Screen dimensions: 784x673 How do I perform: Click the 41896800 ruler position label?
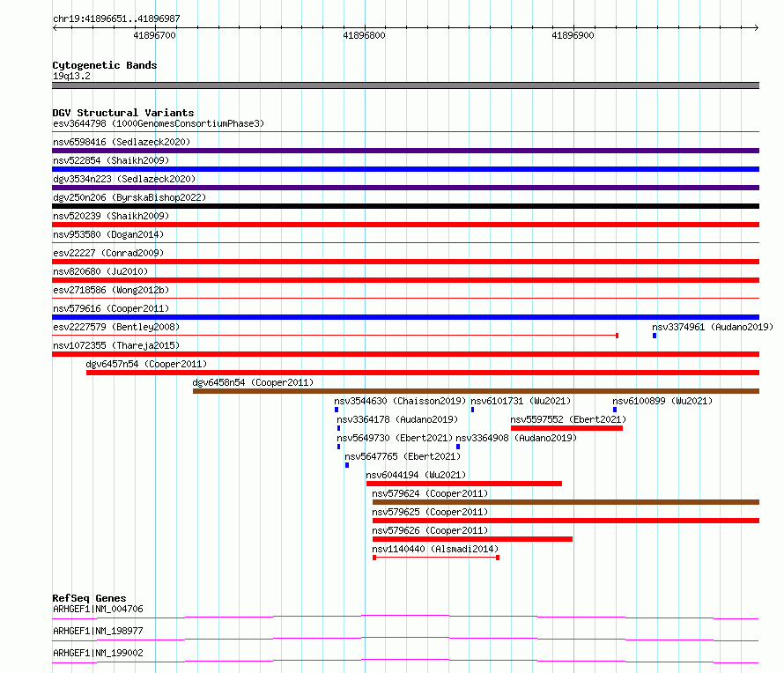(364, 35)
